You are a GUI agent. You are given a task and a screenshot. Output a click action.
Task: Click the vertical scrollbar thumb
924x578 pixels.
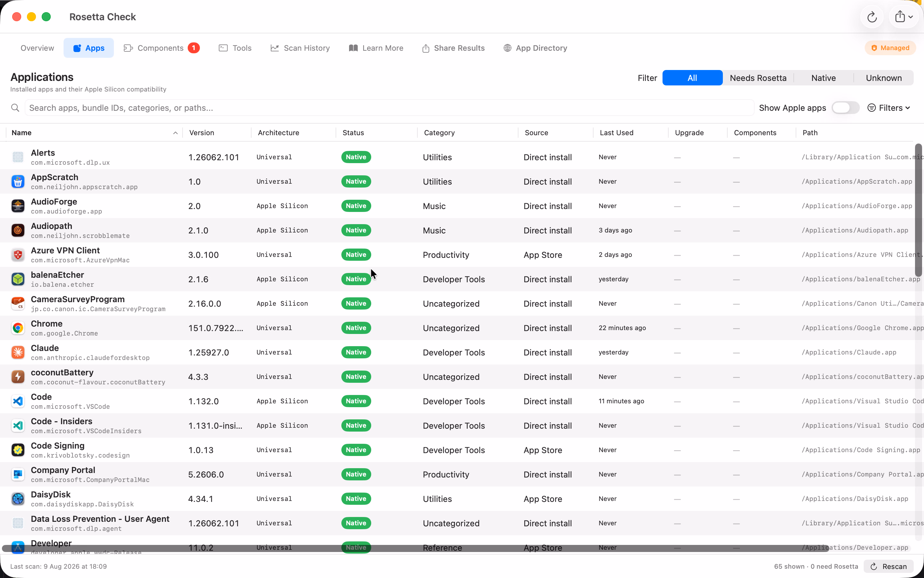point(918,210)
